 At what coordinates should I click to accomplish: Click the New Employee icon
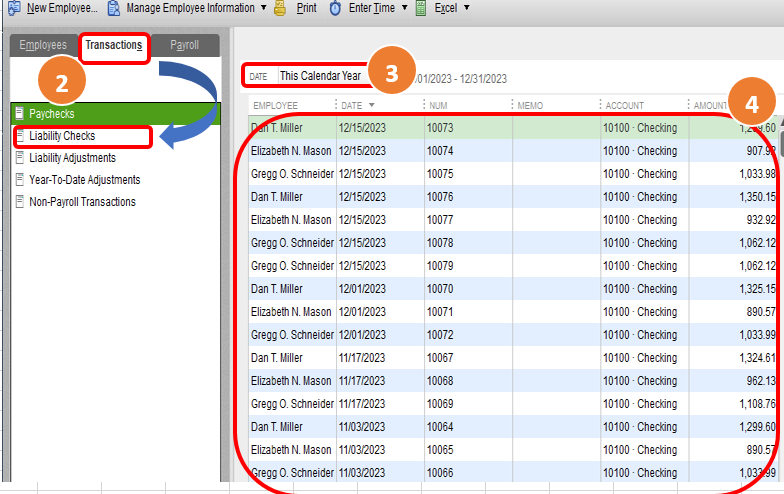coord(14,8)
